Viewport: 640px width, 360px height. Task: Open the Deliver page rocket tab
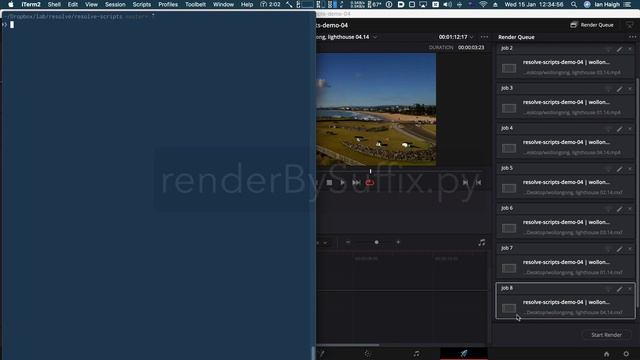coord(464,353)
